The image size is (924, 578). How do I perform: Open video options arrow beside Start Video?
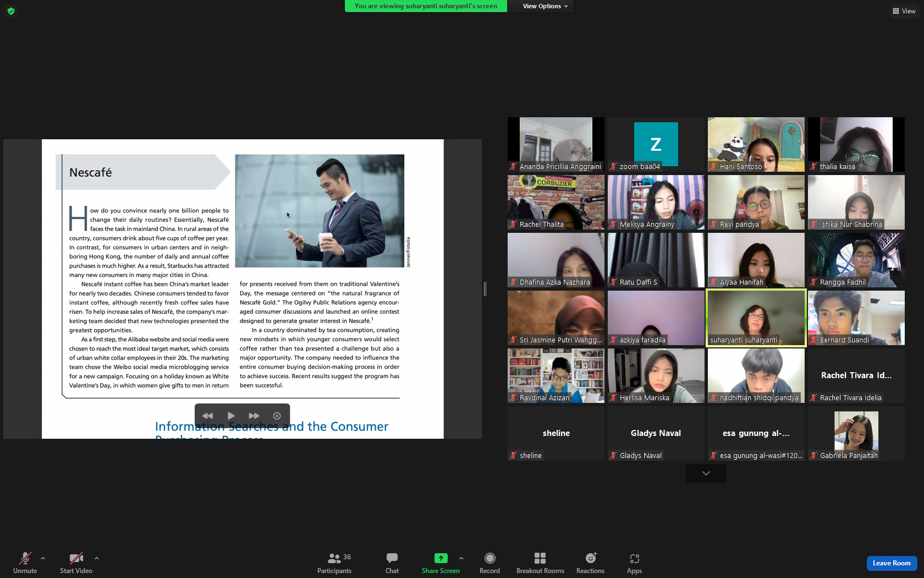97,558
